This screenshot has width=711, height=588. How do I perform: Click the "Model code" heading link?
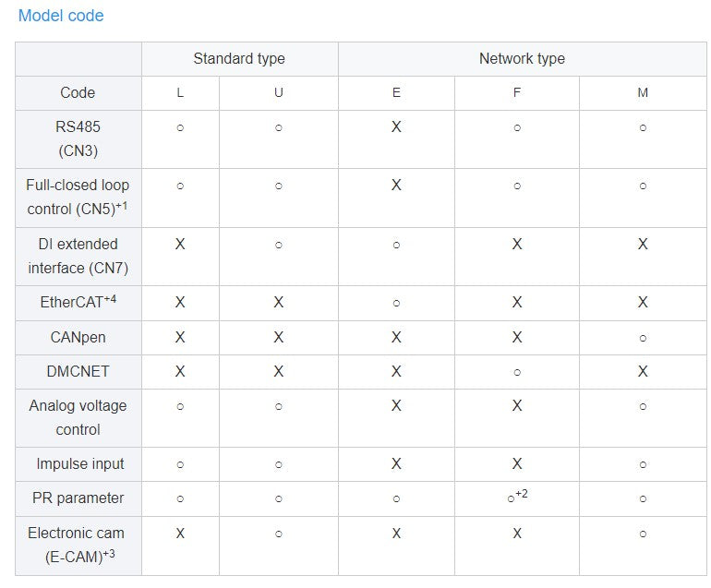61,16
